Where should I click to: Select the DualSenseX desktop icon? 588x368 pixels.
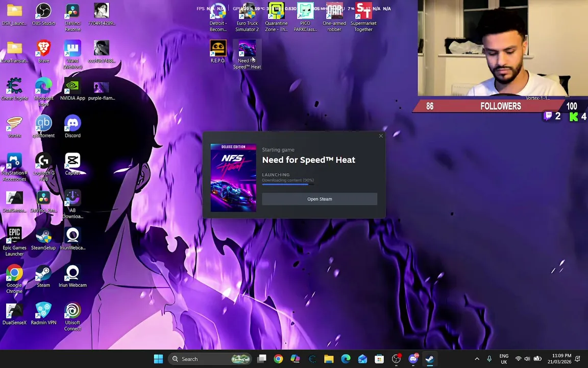pos(14,314)
